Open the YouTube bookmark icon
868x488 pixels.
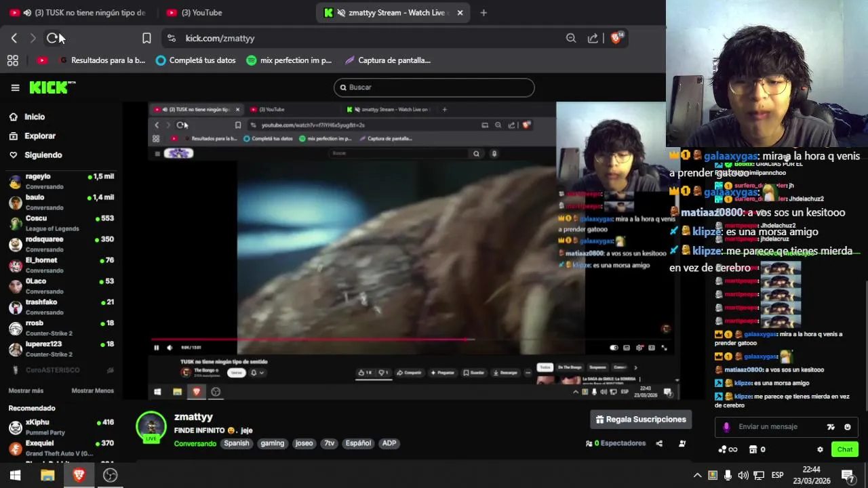[x=42, y=60]
